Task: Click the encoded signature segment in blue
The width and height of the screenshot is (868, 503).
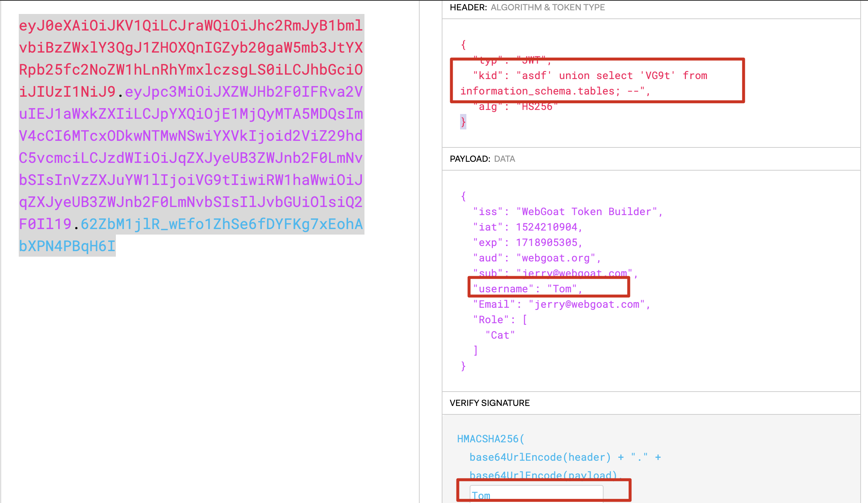Action: [x=191, y=235]
